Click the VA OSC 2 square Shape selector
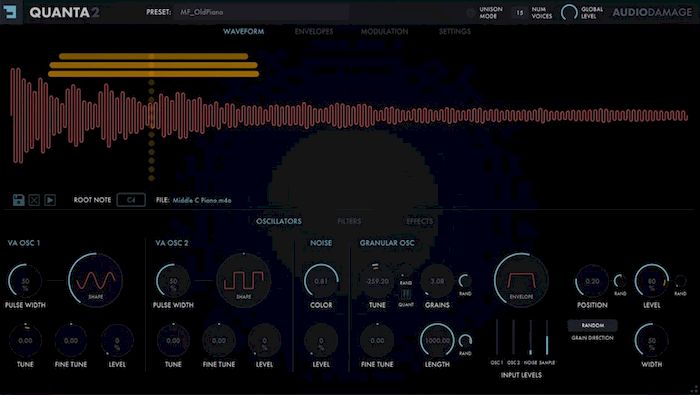The width and height of the screenshot is (700, 395). 243,280
